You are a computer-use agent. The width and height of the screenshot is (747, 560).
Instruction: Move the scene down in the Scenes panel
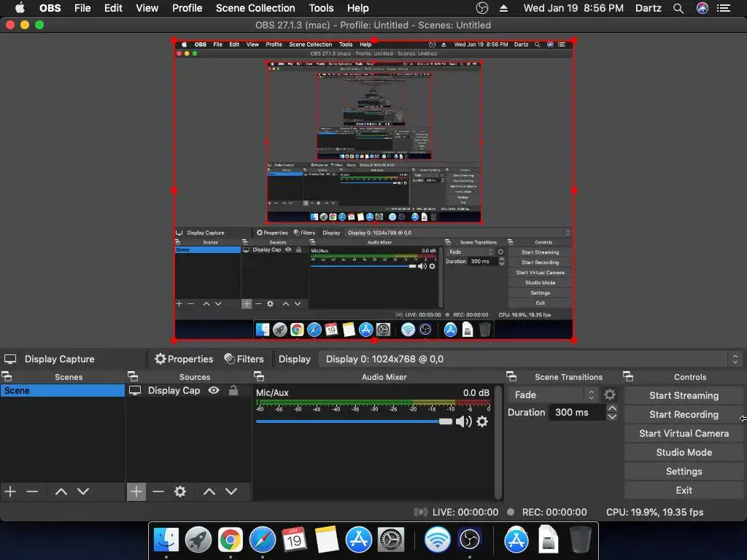(x=83, y=491)
